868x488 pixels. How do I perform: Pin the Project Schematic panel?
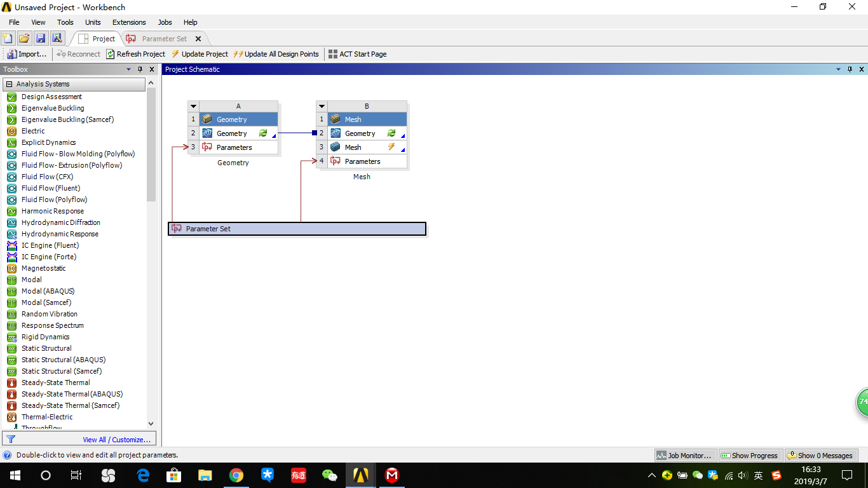(850, 69)
